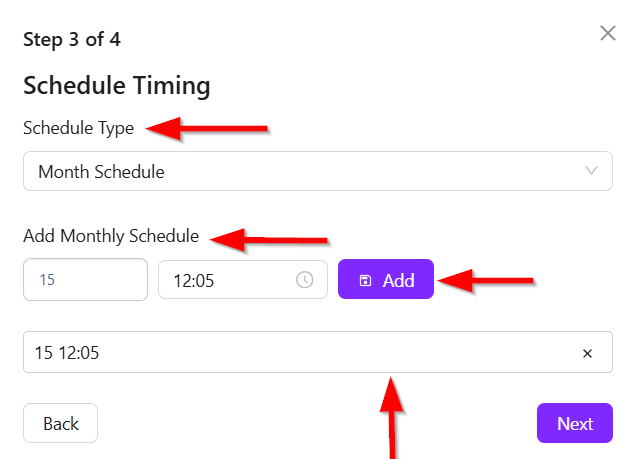Click the Schedule Type label
636x459 pixels.
coord(79,129)
